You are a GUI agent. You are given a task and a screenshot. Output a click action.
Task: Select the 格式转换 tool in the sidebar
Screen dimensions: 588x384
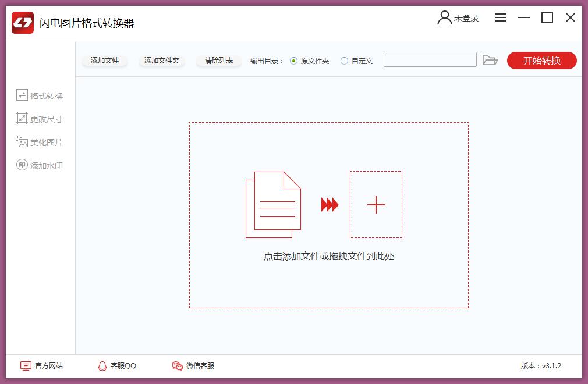pyautogui.click(x=40, y=95)
